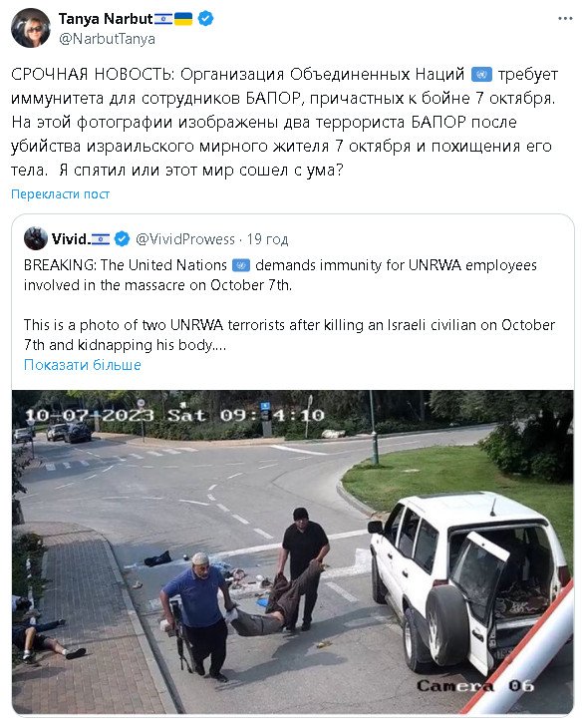Click 'Перекласти пост' to translate the post
Image resolution: width=582 pixels, height=728 pixels.
click(61, 194)
